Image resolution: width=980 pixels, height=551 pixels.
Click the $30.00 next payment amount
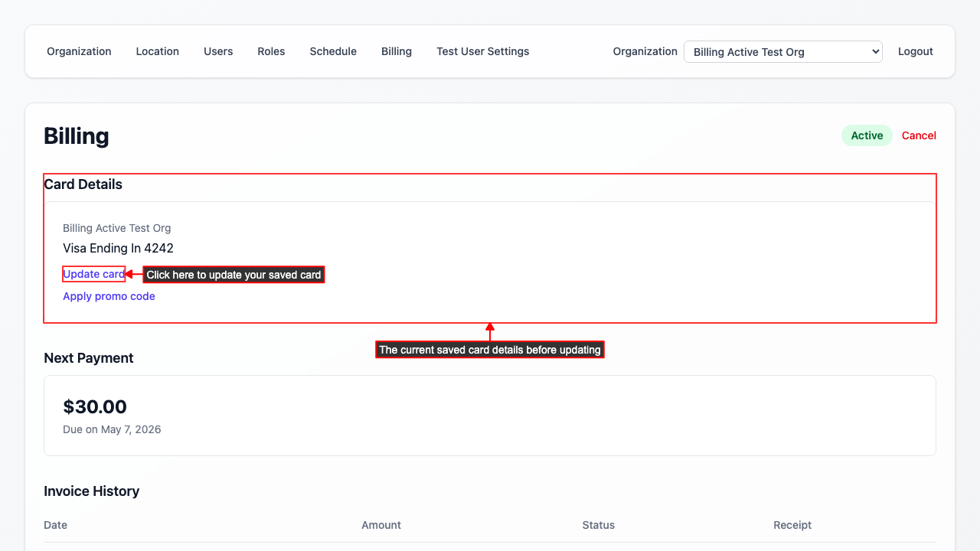[x=95, y=406]
